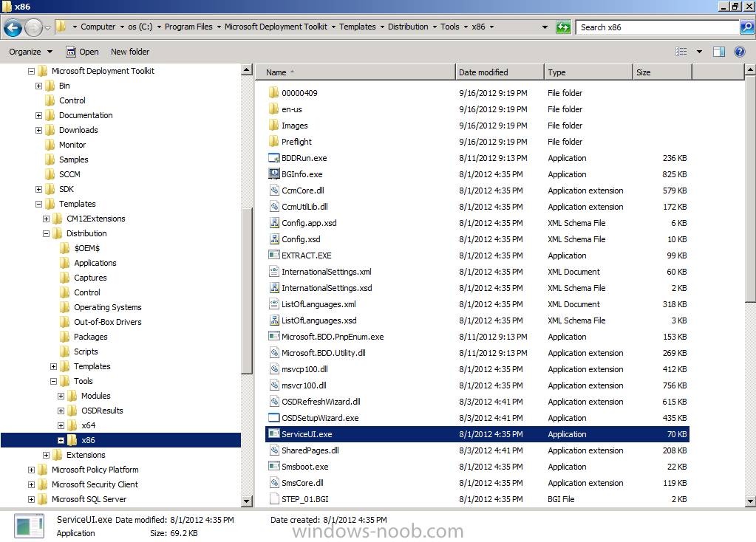Click the Program Files breadcrumb segment
The image size is (756, 542).
click(x=188, y=27)
